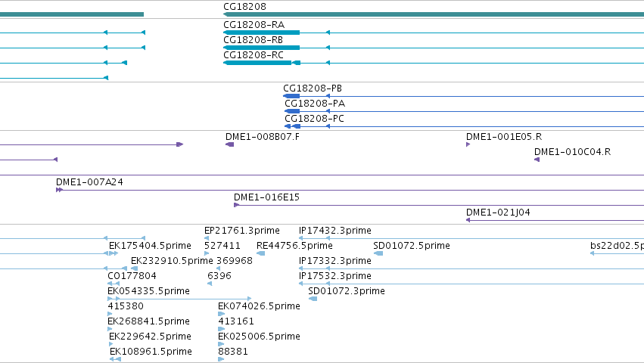Click the DME1-010C04.R purple arrow marker
This screenshot has height=363, width=644.
(x=537, y=160)
